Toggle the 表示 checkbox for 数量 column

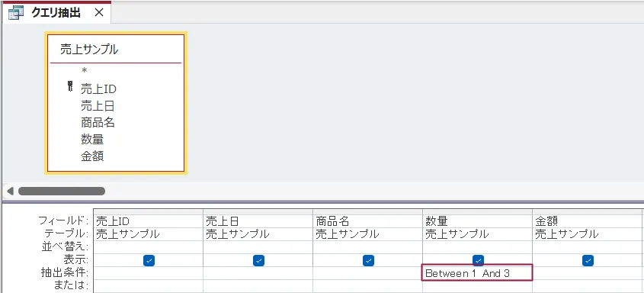(x=478, y=260)
